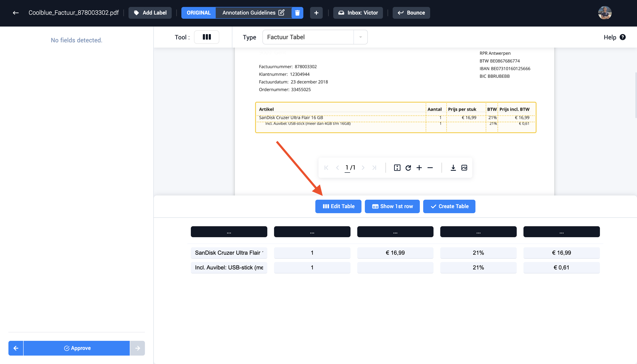The width and height of the screenshot is (637, 364).
Task: Edit the SanDisk Cruzer Ultra Flair cell
Action: [229, 253]
